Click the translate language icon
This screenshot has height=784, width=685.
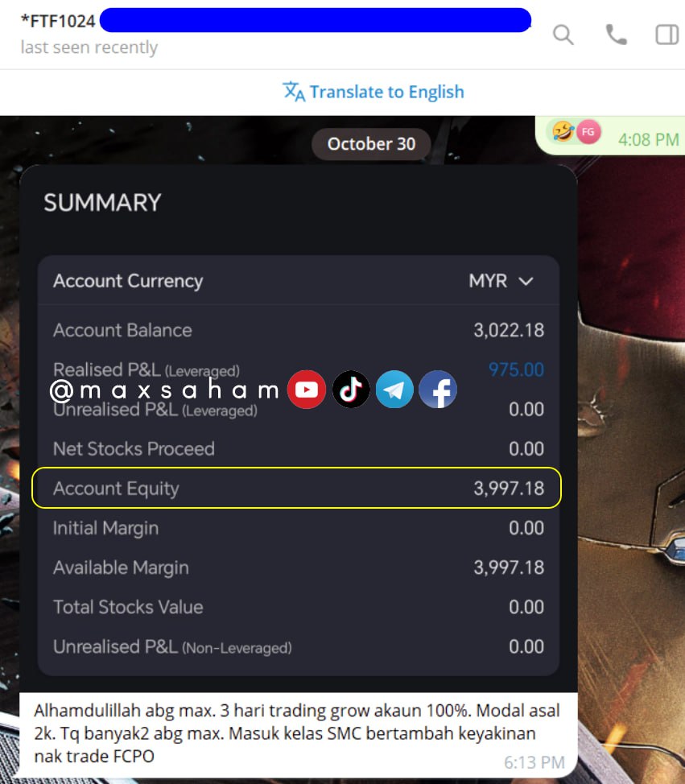[x=294, y=92]
